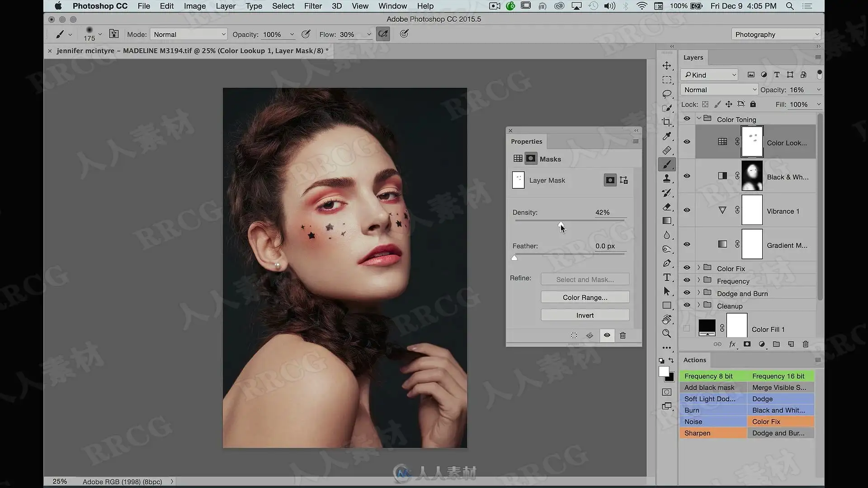
Task: Open Properties panel options menu
Action: [x=636, y=141]
